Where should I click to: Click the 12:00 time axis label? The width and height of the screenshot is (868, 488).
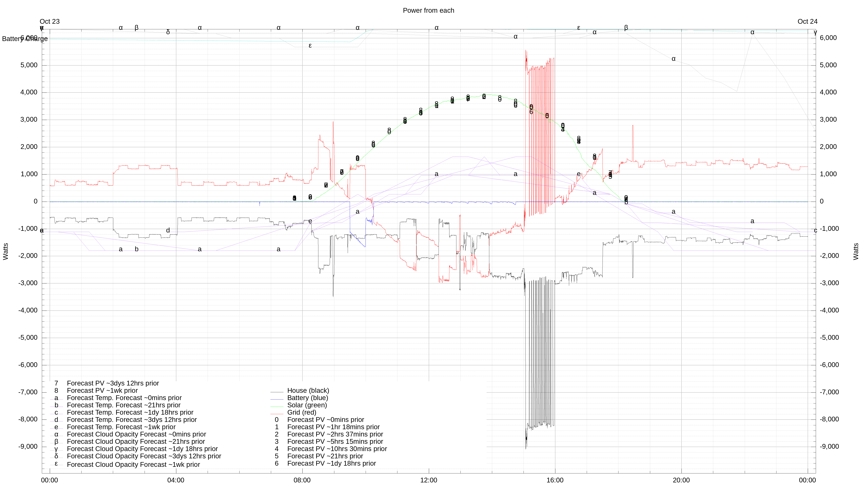429,480
